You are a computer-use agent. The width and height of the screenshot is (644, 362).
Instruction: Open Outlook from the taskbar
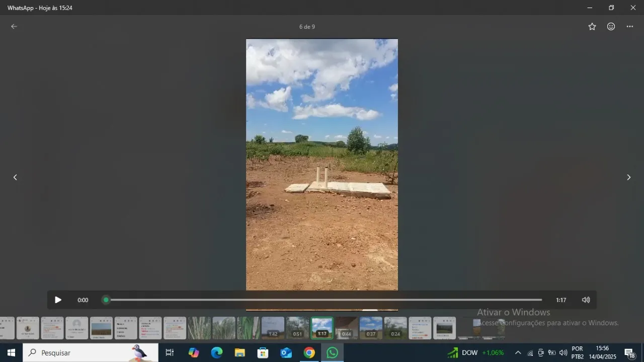286,352
